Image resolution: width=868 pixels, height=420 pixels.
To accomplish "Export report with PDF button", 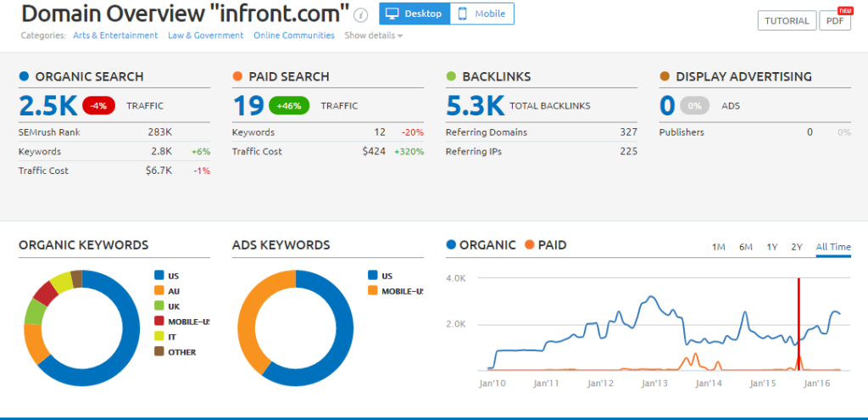I will pos(834,20).
